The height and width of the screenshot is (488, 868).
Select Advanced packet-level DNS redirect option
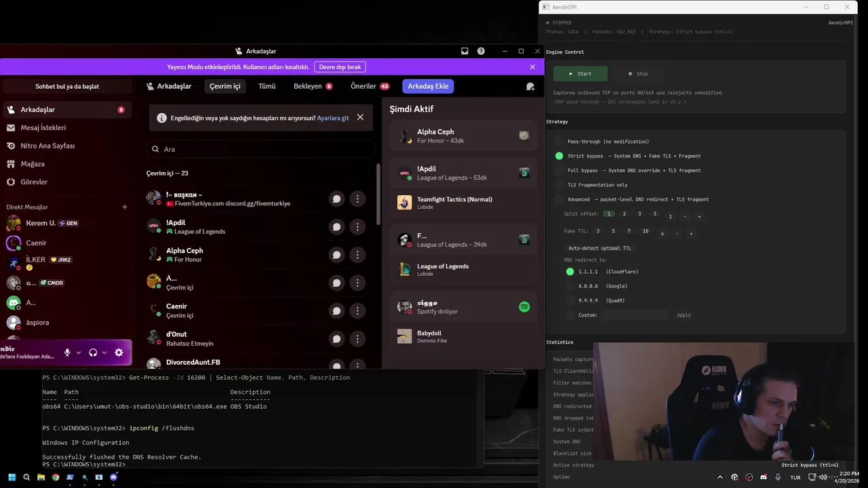tap(559, 199)
